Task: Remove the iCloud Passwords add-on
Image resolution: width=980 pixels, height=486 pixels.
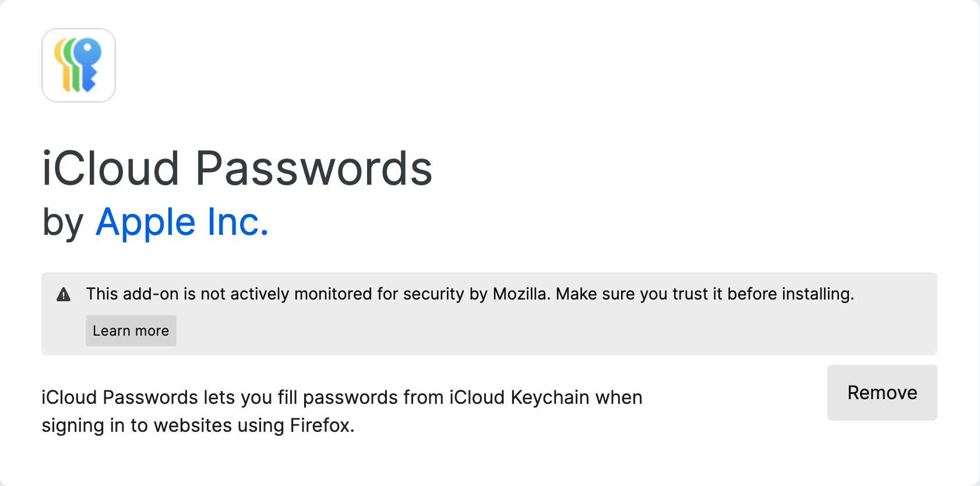Action: 882,392
